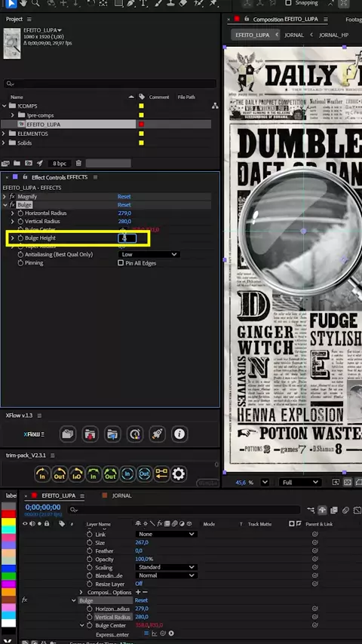Click the blue Out trim button
This screenshot has width=362, height=644.
[144, 474]
